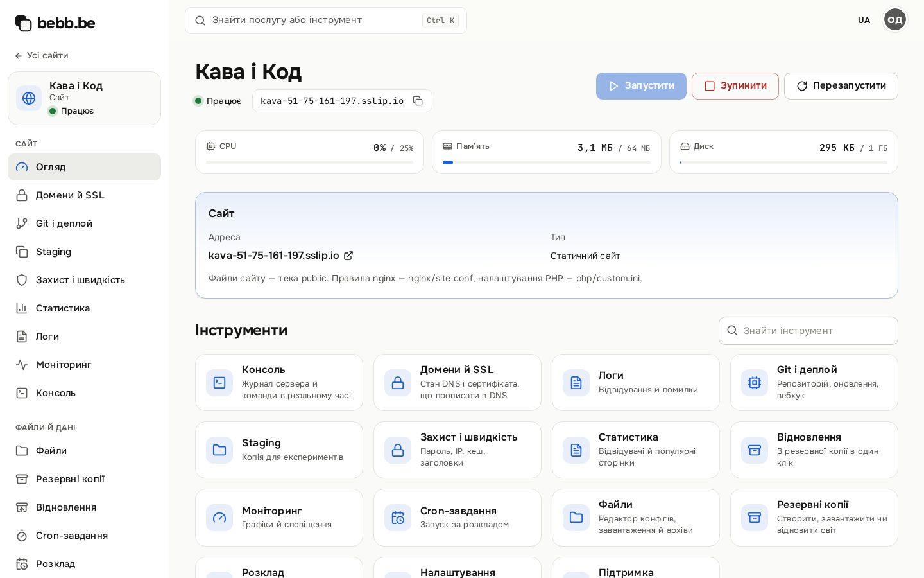Click the globe icon in the Кава і Код sidebar card
Image resolution: width=924 pixels, height=578 pixels.
point(29,98)
